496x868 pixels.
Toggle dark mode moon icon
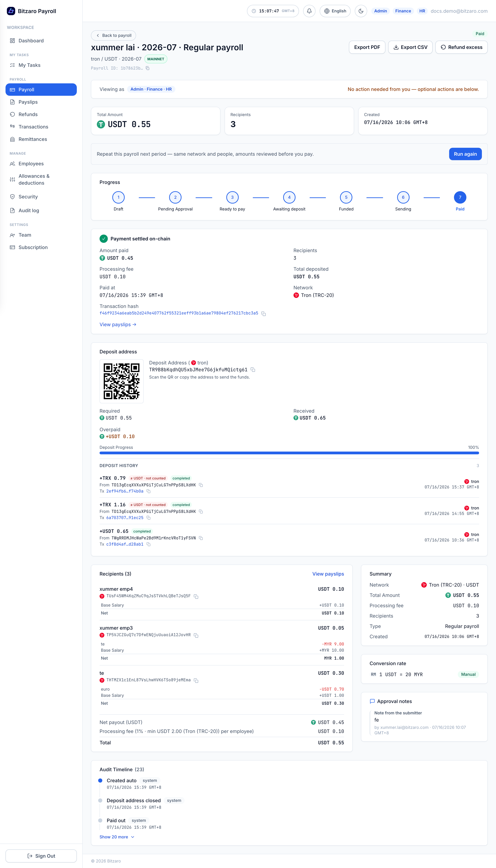361,11
